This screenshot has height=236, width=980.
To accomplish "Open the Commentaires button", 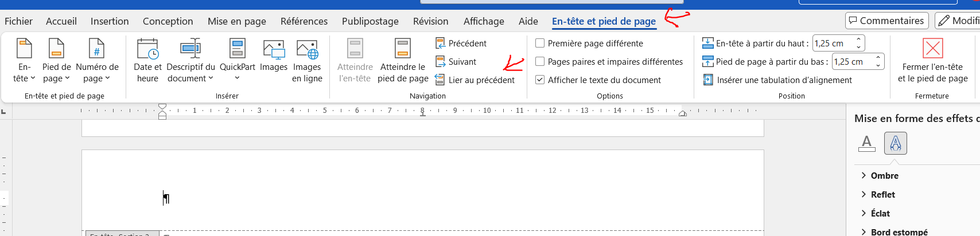I will click(886, 21).
